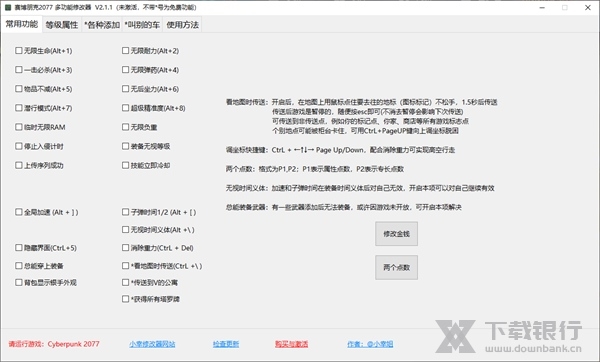Open the 等级属性 tab

coord(62,25)
